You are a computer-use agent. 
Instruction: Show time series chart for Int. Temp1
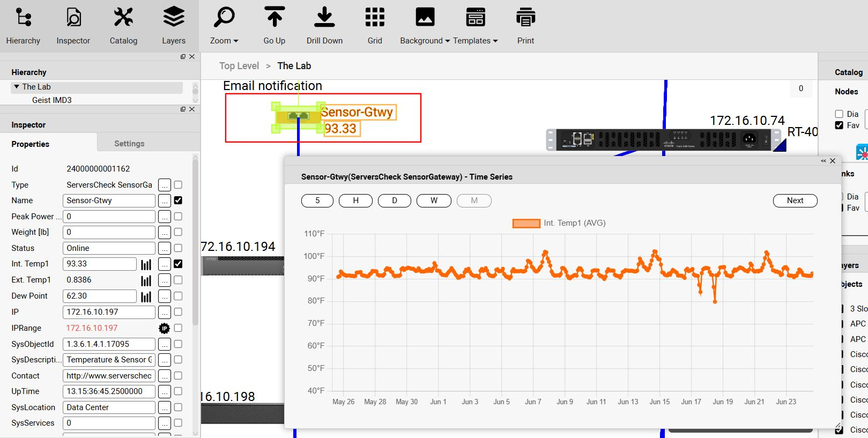click(x=146, y=264)
